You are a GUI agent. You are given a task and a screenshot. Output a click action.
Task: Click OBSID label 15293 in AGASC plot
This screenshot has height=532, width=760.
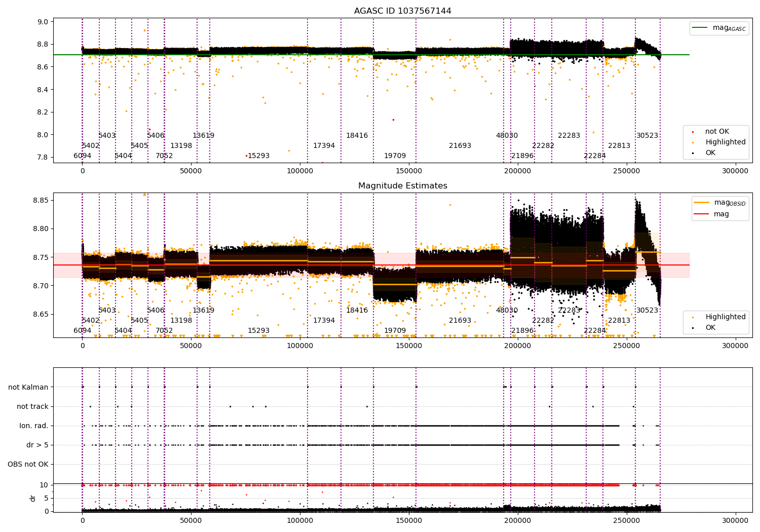click(258, 156)
